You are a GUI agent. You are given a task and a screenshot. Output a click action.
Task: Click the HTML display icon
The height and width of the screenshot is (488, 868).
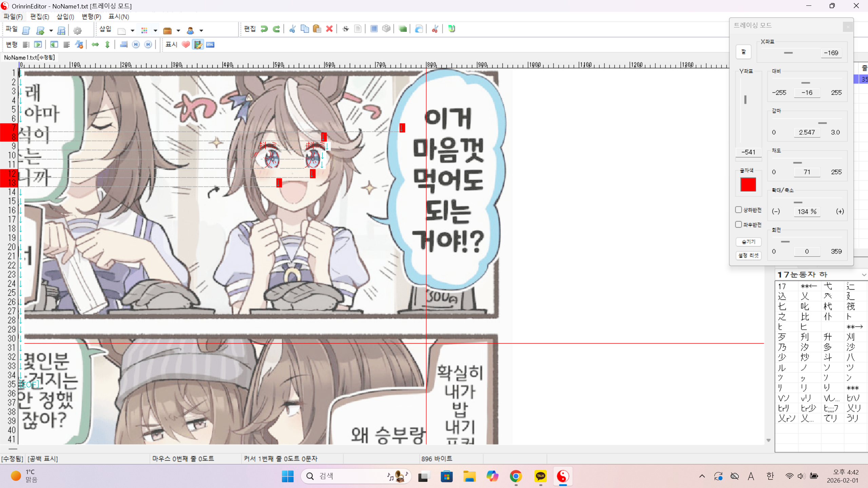click(210, 45)
